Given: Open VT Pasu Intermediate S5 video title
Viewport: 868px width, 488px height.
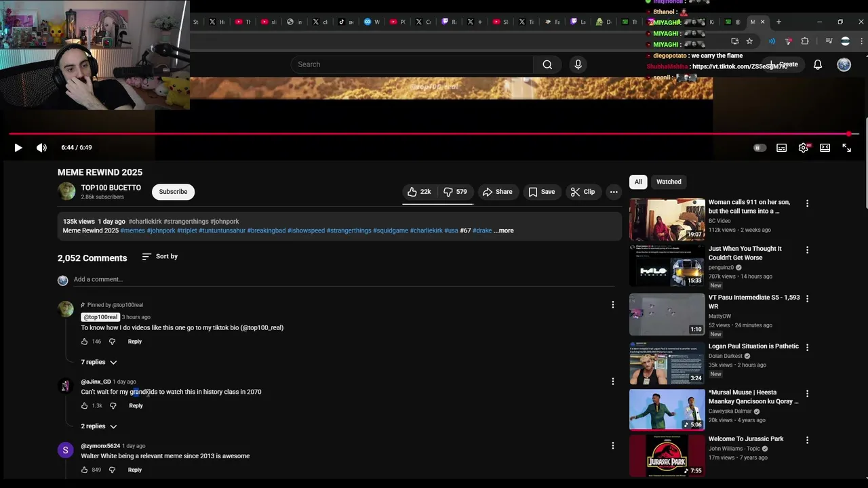Looking at the screenshot, I should [754, 302].
